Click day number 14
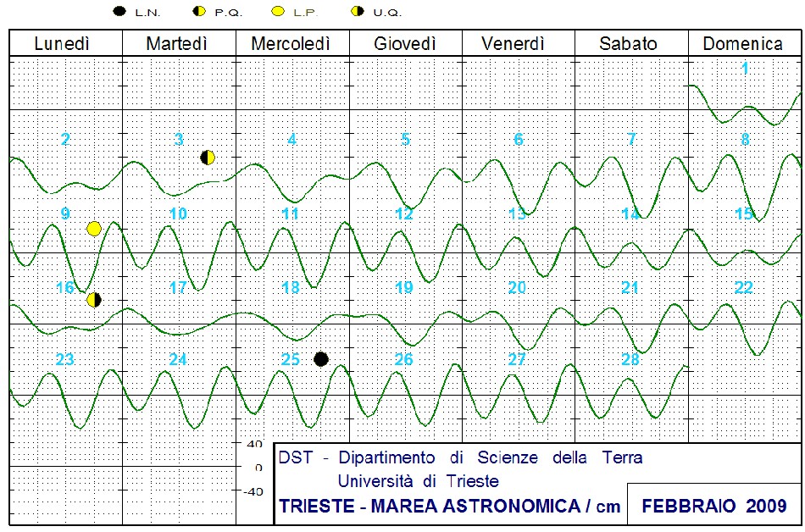Viewport: 805px width, 532px height. (630, 213)
